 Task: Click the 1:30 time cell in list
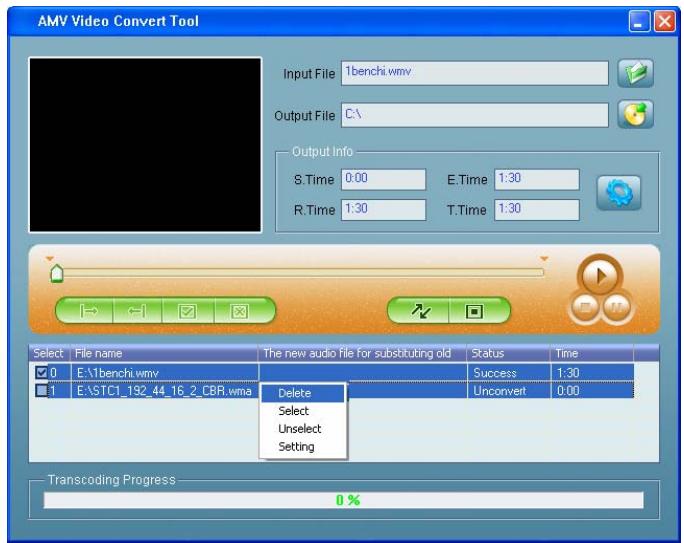coord(592,372)
